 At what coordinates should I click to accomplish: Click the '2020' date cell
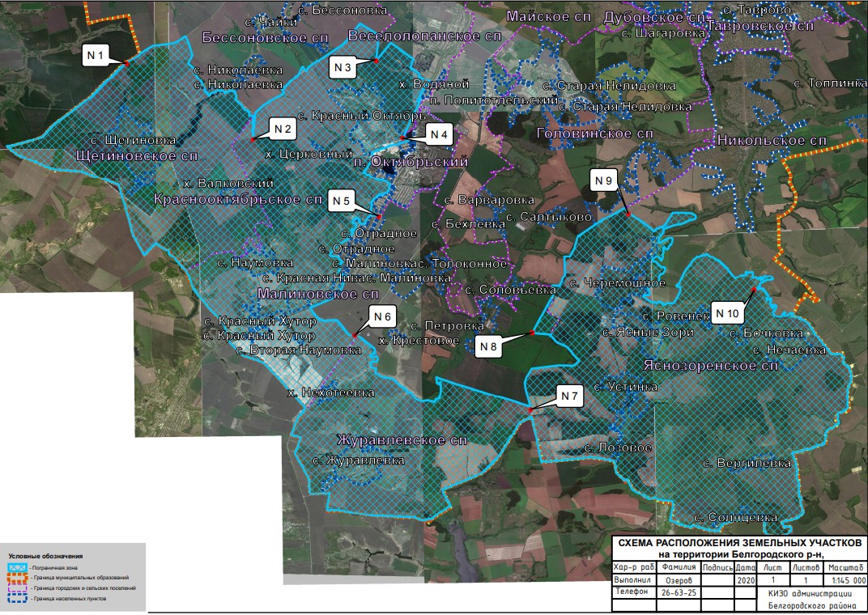point(746,580)
